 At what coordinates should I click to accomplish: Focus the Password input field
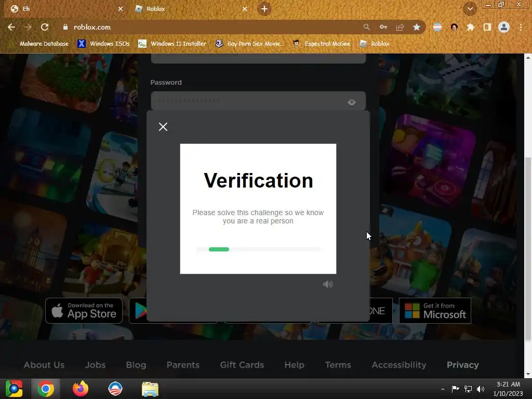coord(258,101)
